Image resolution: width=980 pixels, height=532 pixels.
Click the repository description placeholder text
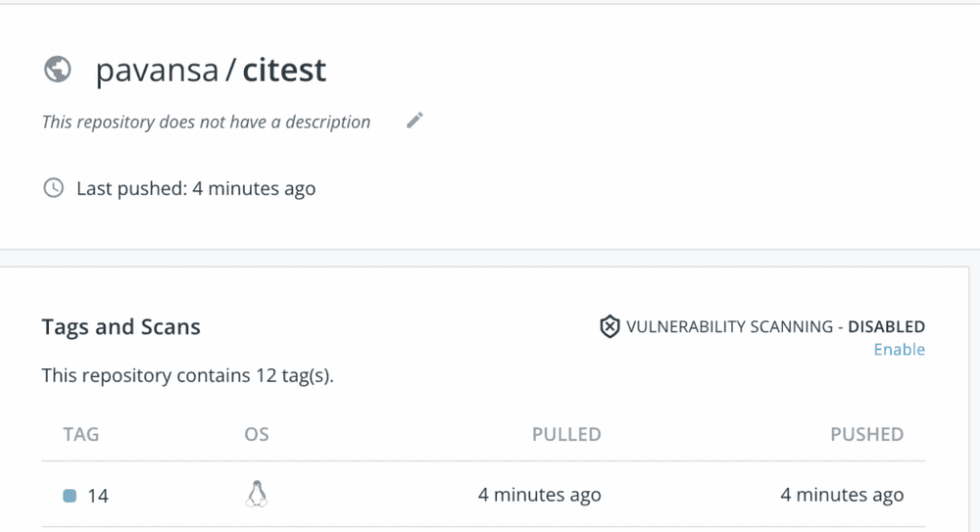click(206, 122)
